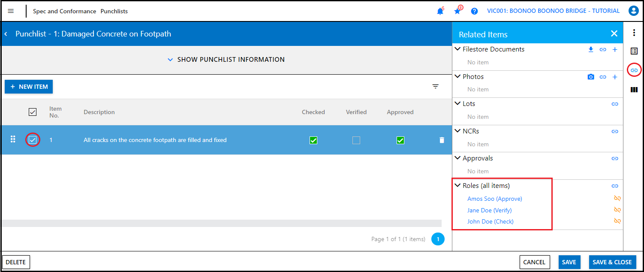Viewport: 644px width, 272px height.
Task: Open the notifications bell
Action: tap(440, 12)
